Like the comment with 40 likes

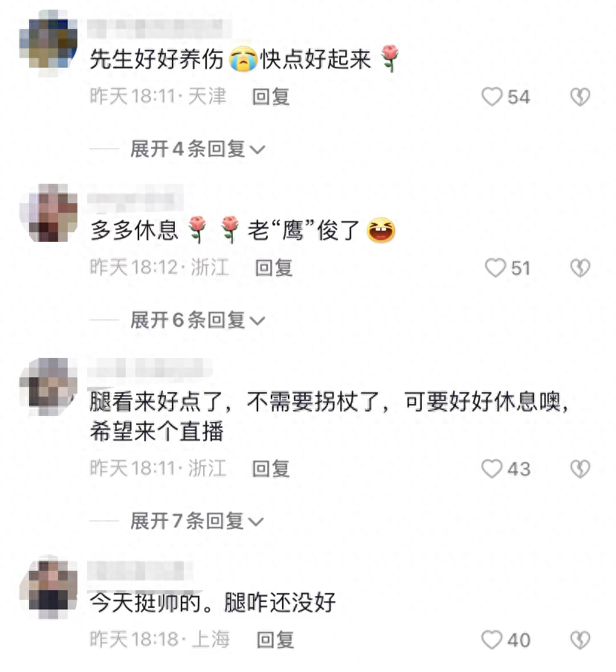pyautogui.click(x=492, y=640)
